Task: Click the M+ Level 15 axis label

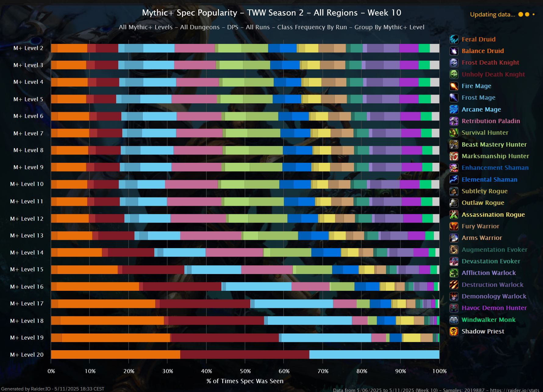Action: 27,269
